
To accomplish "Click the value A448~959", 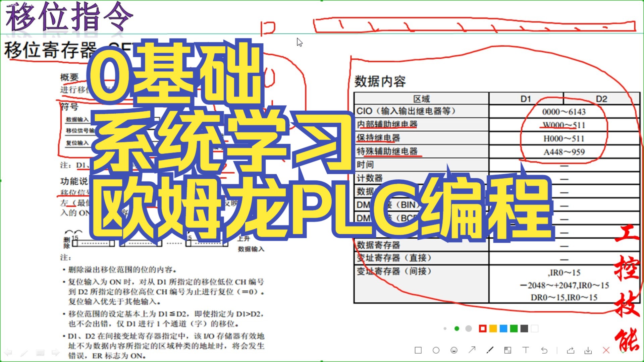I will (x=564, y=152).
